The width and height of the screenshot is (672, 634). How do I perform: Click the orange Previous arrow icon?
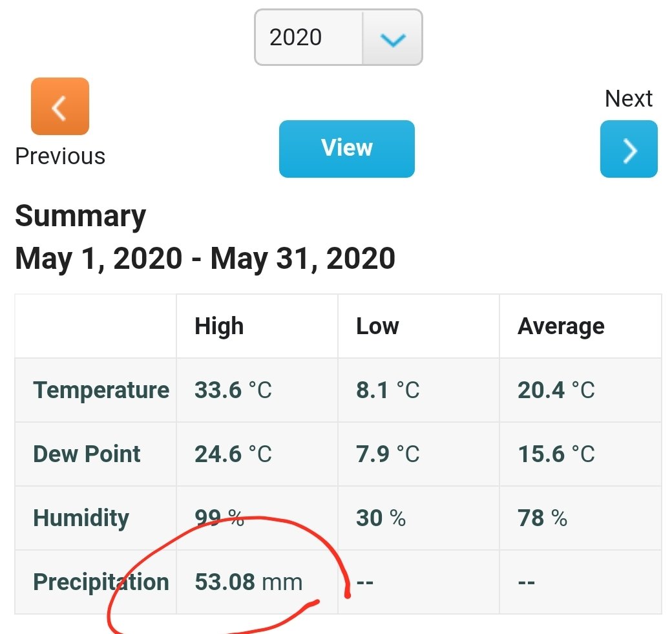60,106
